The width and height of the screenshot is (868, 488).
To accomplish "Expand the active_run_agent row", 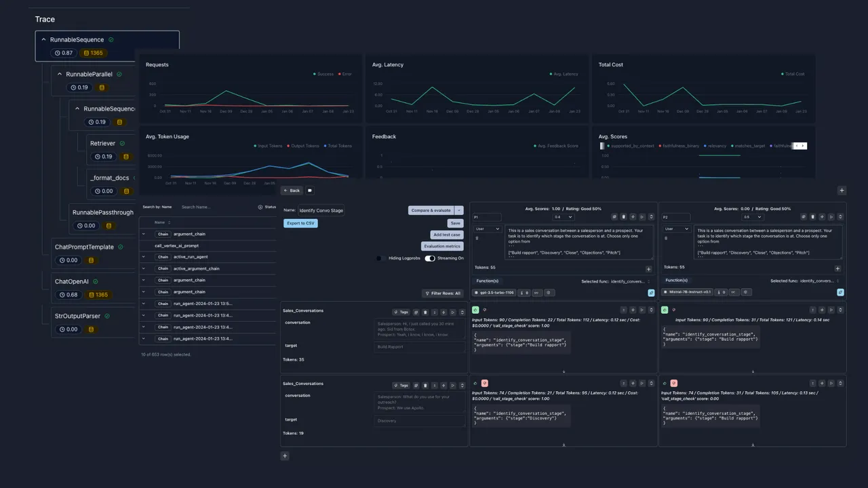I will (x=144, y=257).
